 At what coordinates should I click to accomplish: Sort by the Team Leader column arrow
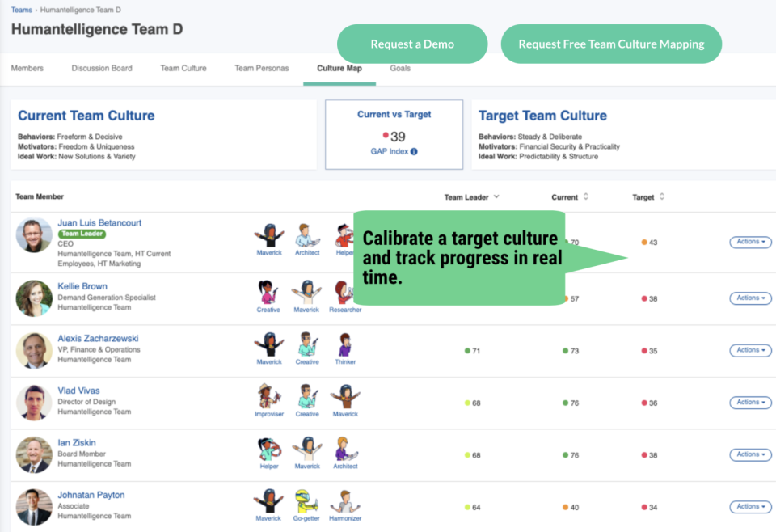point(496,196)
